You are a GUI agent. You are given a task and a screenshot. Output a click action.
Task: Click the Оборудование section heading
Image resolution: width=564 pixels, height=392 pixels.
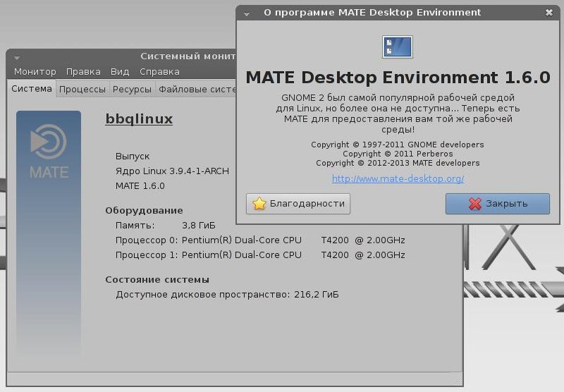(x=144, y=210)
